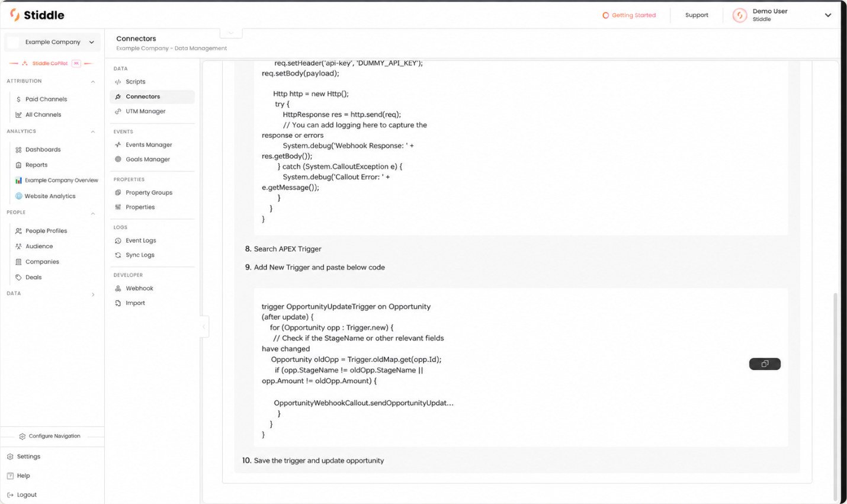Collapse the People section
The image size is (847, 504).
click(x=93, y=213)
